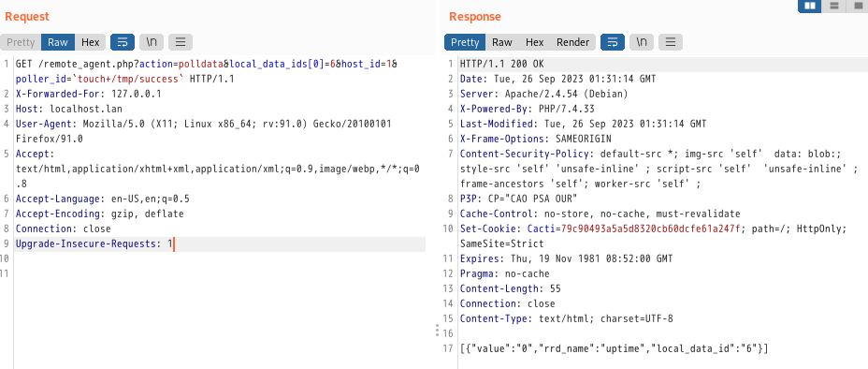
Task: Open the Response Render tab
Action: (x=573, y=42)
